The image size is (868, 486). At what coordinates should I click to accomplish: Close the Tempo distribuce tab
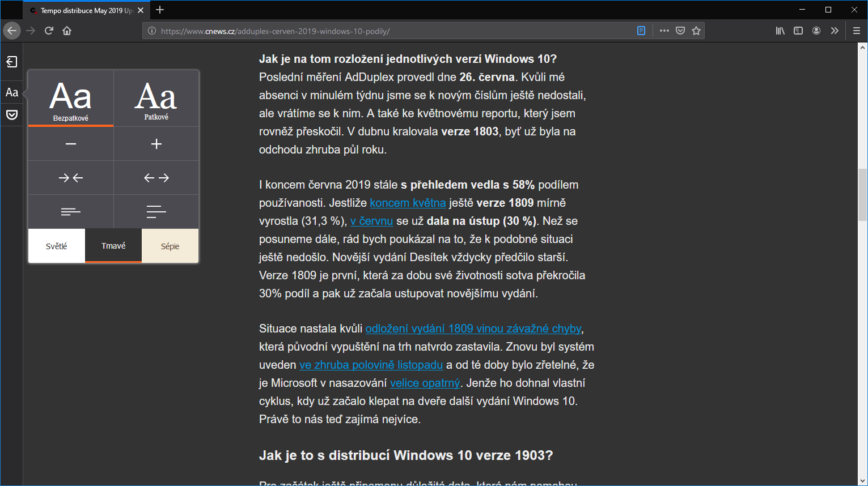point(141,10)
